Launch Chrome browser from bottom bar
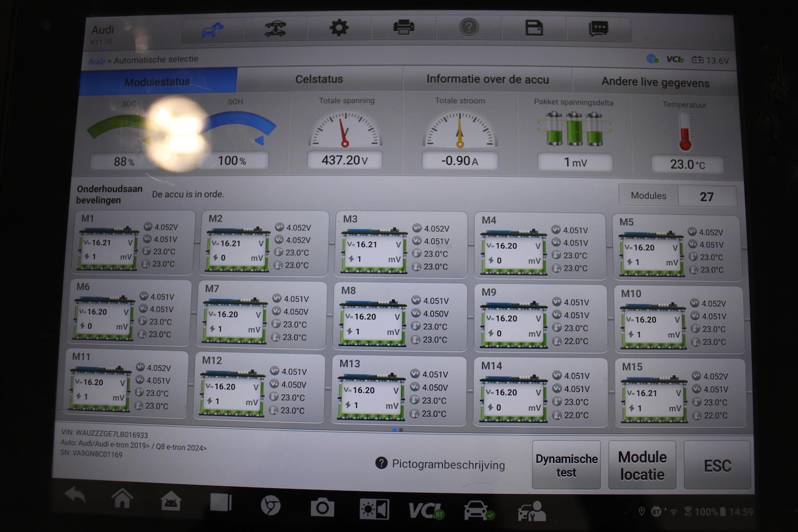The image size is (798, 532). click(x=270, y=505)
